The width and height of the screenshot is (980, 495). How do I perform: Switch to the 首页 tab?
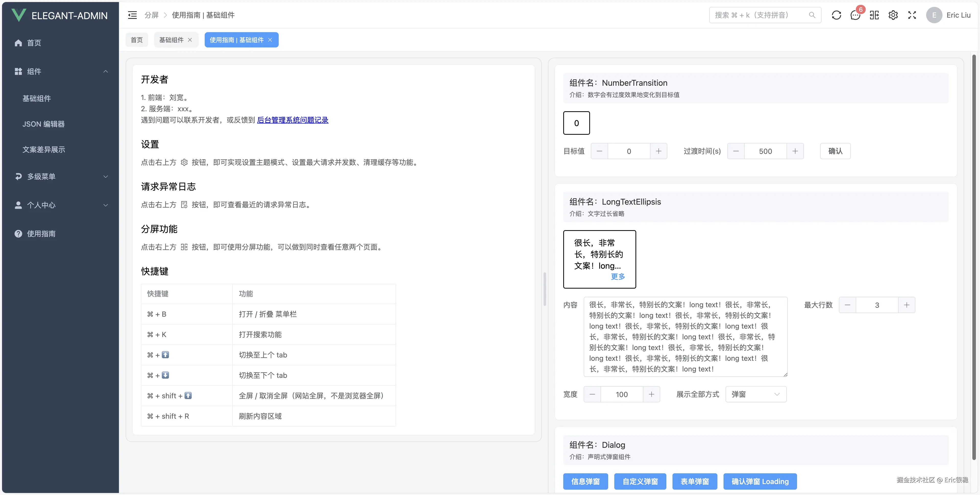(137, 40)
